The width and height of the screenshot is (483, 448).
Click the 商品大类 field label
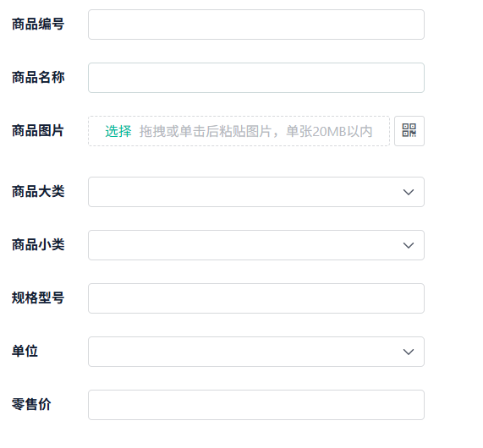pyautogui.click(x=38, y=192)
